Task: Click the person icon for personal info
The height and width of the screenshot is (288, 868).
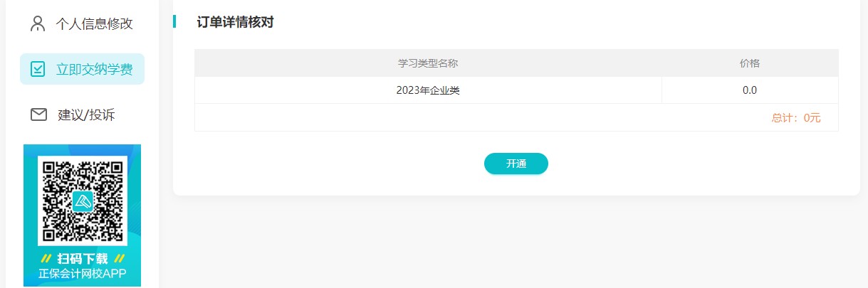Action: pos(38,23)
